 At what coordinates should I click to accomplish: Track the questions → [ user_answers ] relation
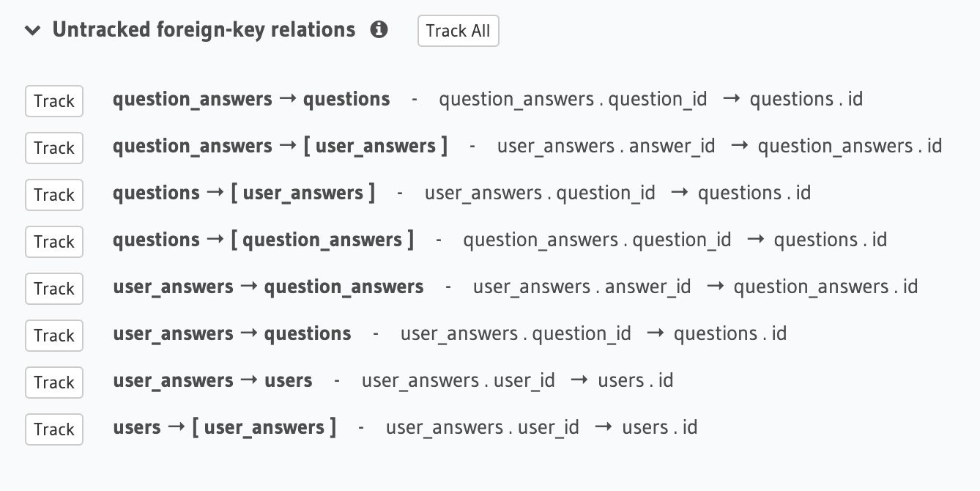(x=54, y=195)
